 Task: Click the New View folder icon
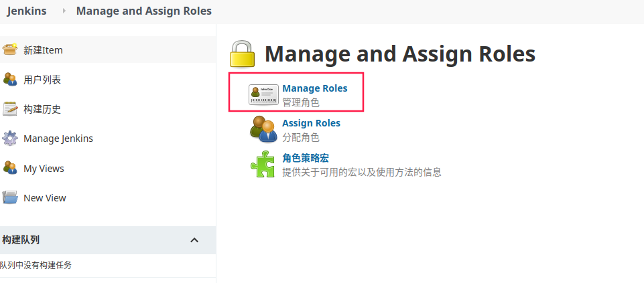10,197
